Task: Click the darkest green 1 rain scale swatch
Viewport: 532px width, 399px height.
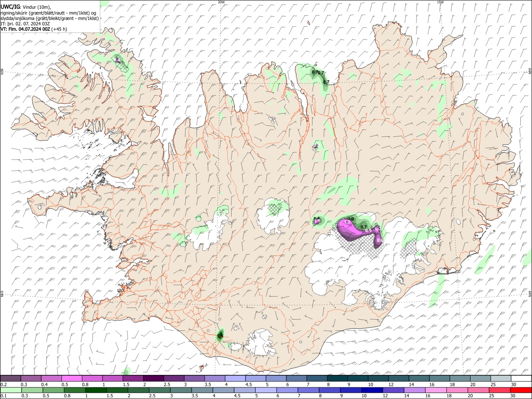Action: pyautogui.click(x=96, y=390)
